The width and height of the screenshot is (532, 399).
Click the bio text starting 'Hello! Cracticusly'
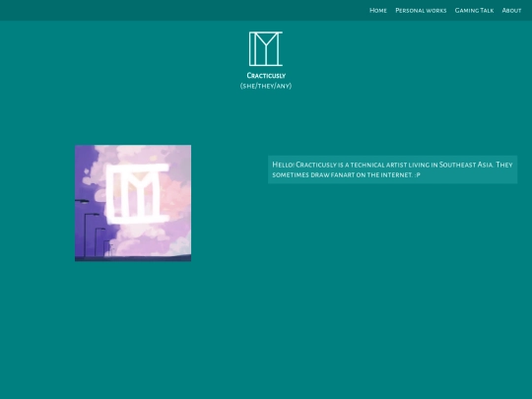tap(392, 169)
